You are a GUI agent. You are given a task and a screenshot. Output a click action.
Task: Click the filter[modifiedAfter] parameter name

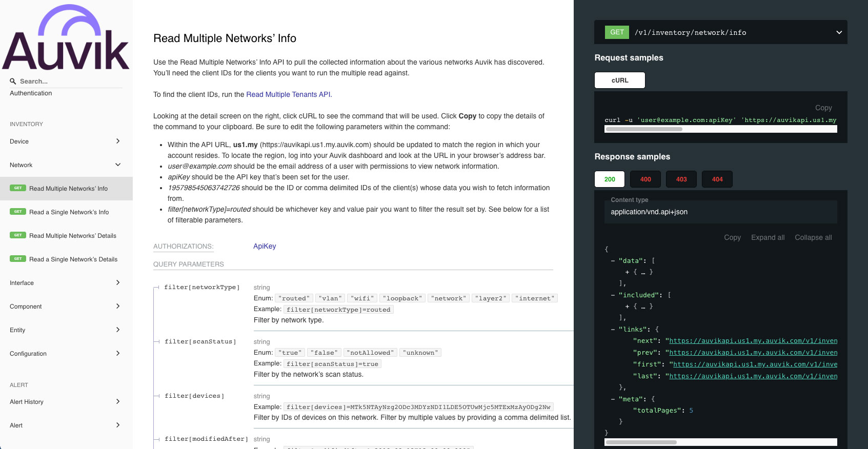point(206,439)
